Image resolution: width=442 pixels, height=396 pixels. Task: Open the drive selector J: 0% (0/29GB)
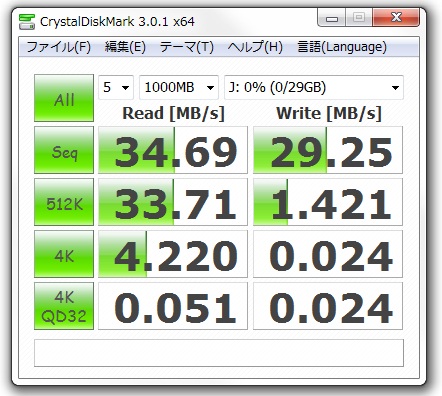point(314,87)
